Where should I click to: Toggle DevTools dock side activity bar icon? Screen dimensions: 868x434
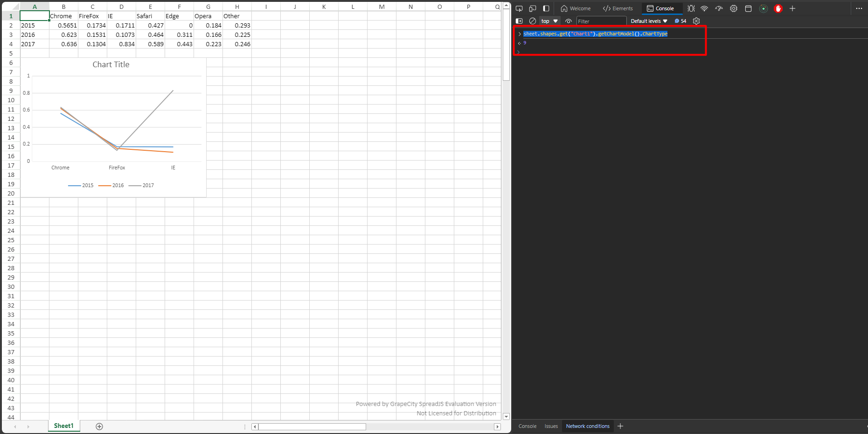[546, 8]
